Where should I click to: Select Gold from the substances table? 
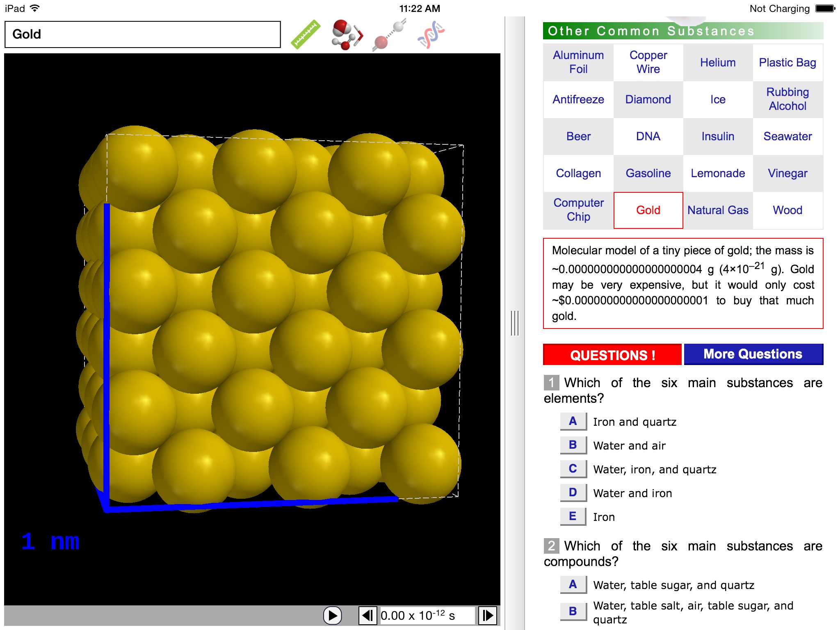click(x=648, y=210)
